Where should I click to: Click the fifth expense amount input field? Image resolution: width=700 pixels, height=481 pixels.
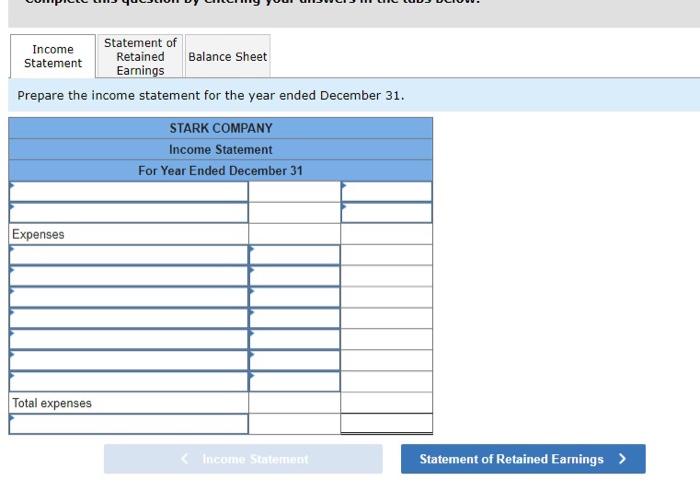click(295, 339)
